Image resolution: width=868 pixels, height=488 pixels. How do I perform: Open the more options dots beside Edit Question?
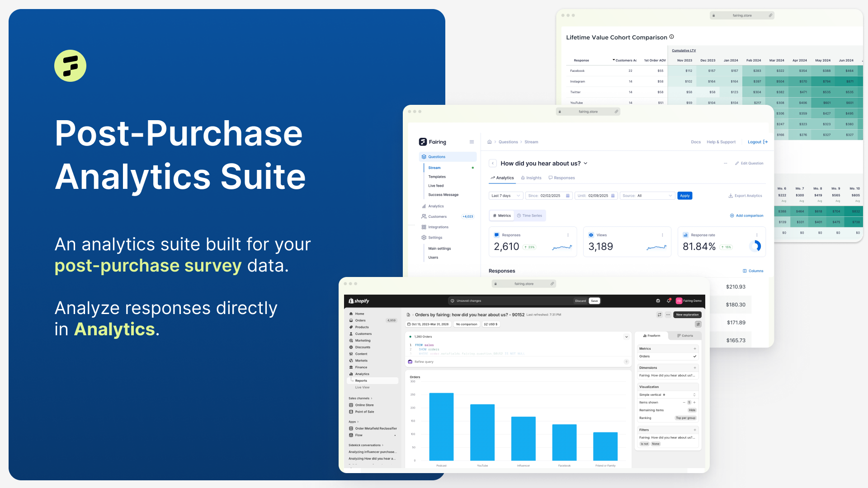pos(725,163)
